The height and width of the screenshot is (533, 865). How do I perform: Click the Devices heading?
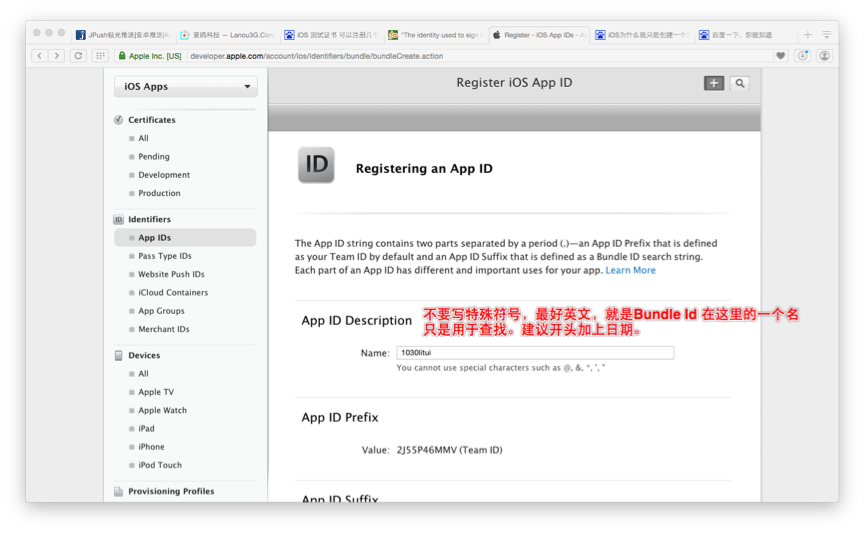coord(144,355)
